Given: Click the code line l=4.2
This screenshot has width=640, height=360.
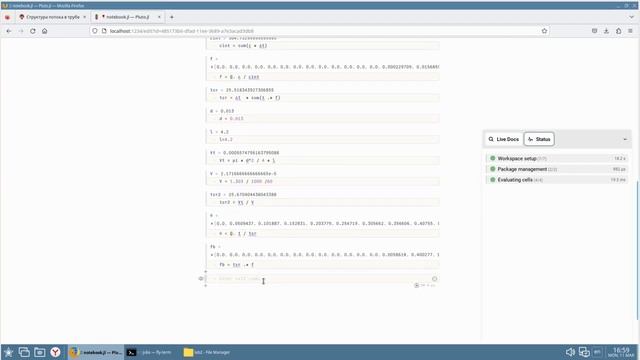Looking at the screenshot, I should click(226, 140).
